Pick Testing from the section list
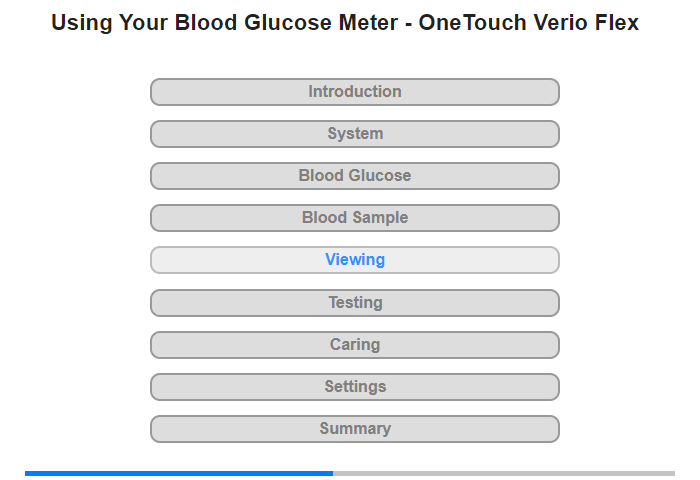This screenshot has height=480, width=700. (354, 302)
